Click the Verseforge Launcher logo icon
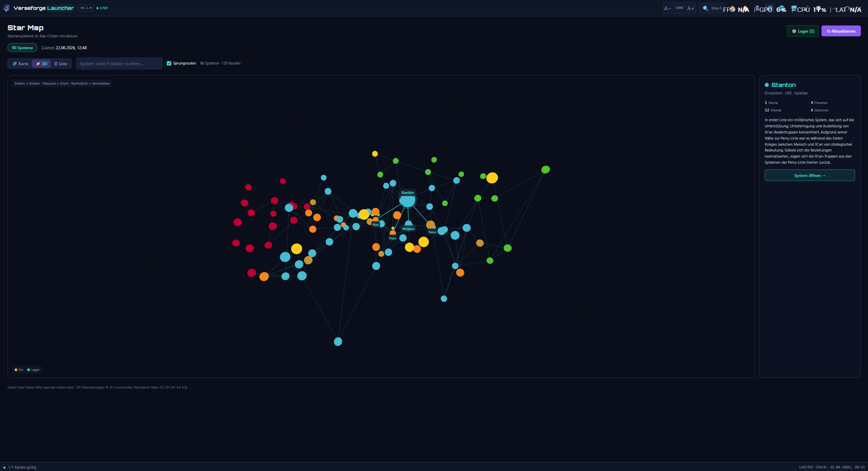The width and height of the screenshot is (868, 471). pos(6,8)
